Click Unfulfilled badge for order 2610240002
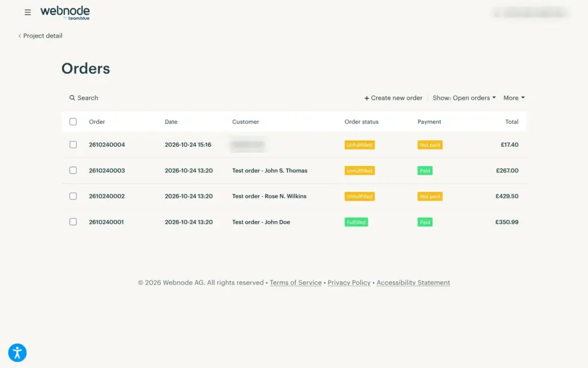The image size is (588, 368). tap(359, 197)
